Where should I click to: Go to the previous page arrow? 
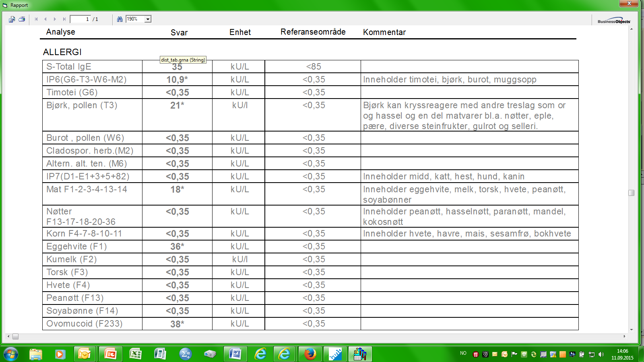(45, 19)
